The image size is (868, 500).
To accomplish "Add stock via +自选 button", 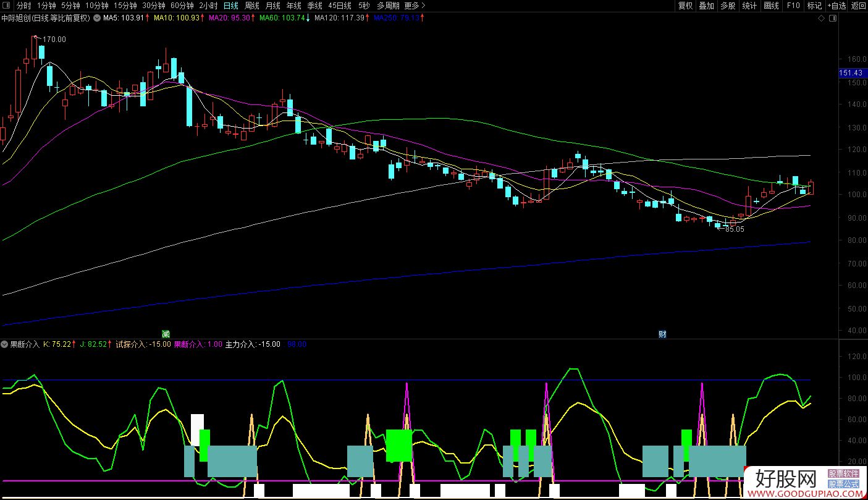I will tap(836, 6).
